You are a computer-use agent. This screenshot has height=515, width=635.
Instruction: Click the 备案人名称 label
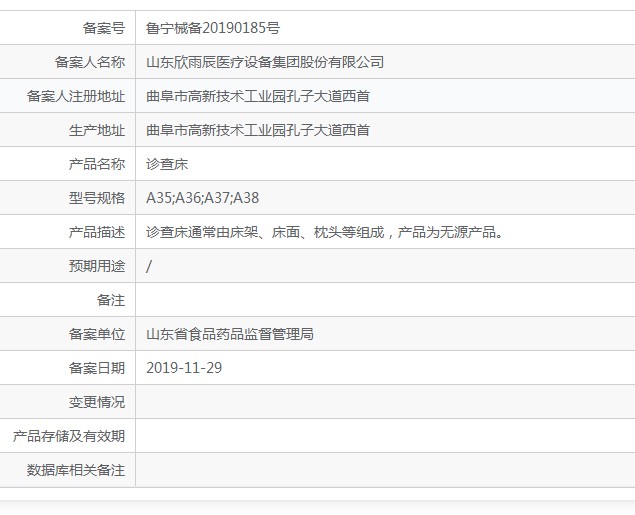pos(89,62)
